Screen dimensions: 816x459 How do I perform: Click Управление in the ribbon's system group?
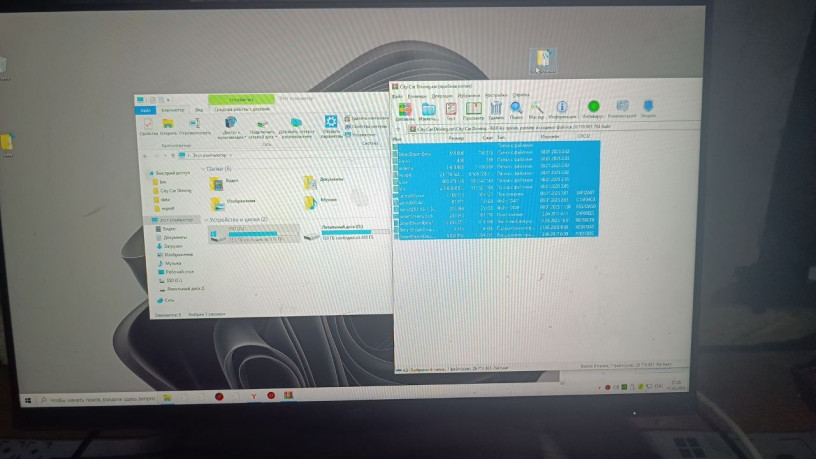pyautogui.click(x=360, y=134)
